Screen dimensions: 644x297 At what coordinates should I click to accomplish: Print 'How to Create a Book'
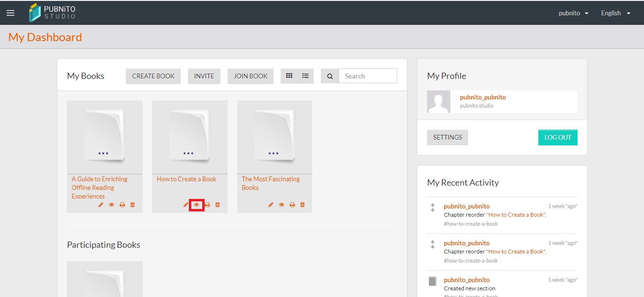207,205
